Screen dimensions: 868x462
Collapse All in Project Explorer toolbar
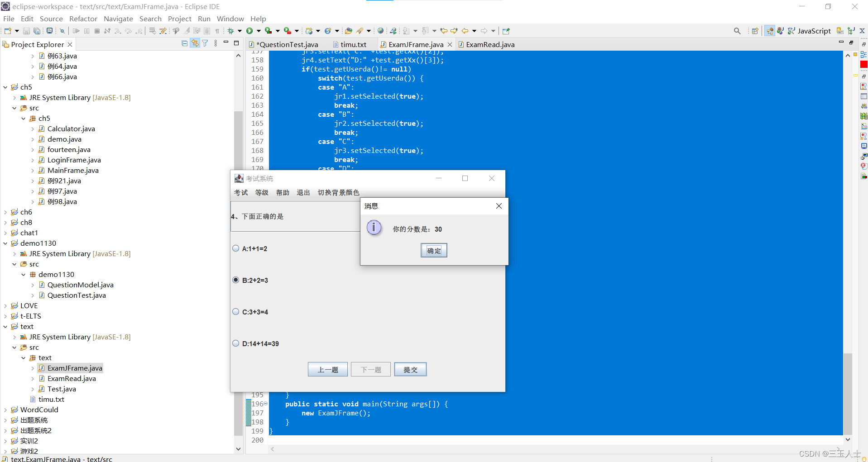[184, 43]
